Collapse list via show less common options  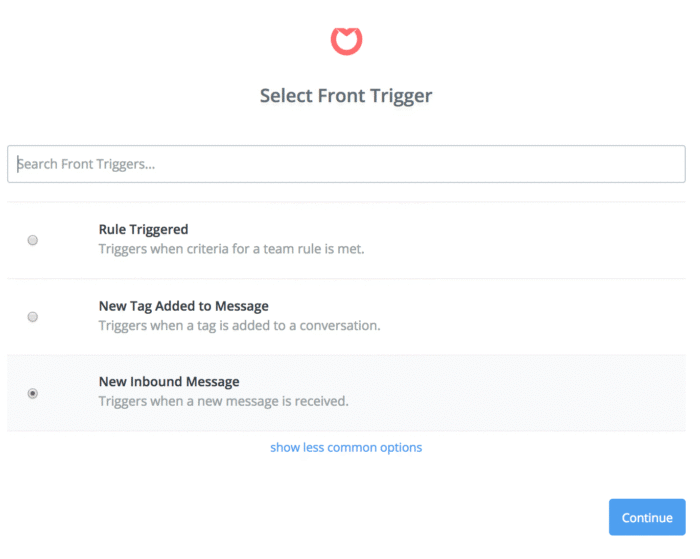click(346, 447)
